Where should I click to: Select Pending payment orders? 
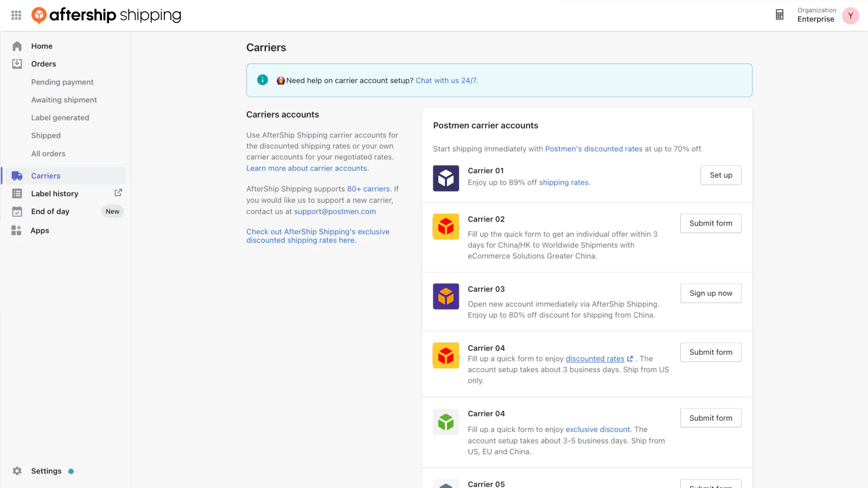click(62, 82)
